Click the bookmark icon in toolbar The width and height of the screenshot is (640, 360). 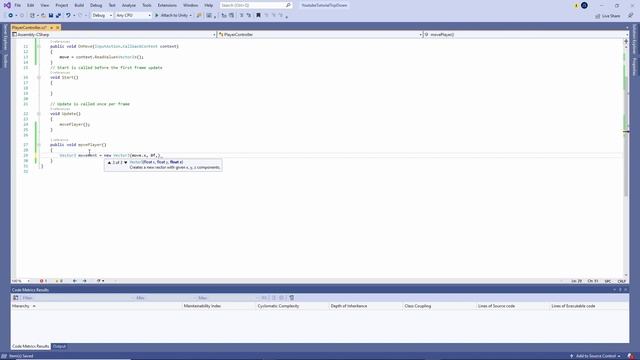click(258, 16)
